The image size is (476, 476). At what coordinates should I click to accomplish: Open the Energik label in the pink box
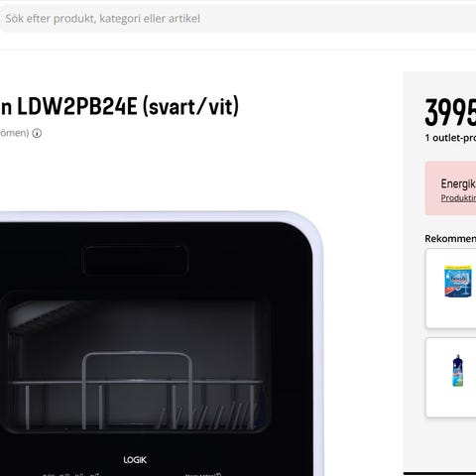click(458, 183)
